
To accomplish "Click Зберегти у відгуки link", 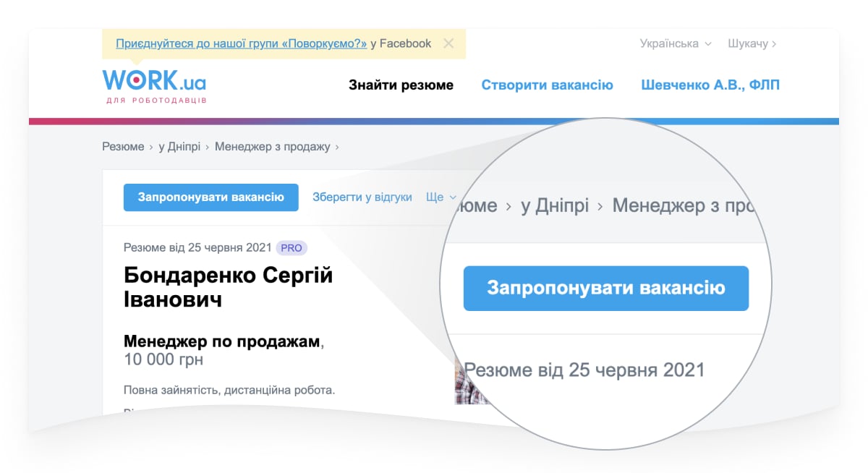I will [x=362, y=197].
